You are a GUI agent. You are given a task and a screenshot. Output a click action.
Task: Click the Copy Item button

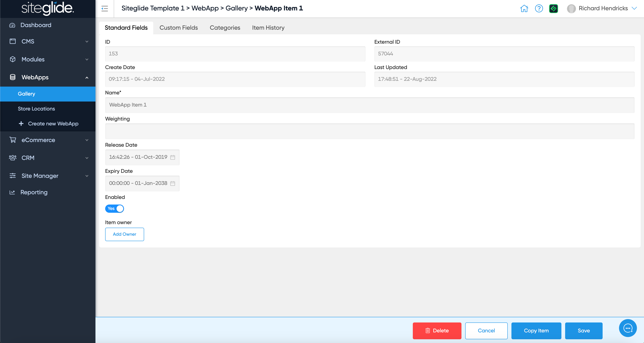pos(536,330)
